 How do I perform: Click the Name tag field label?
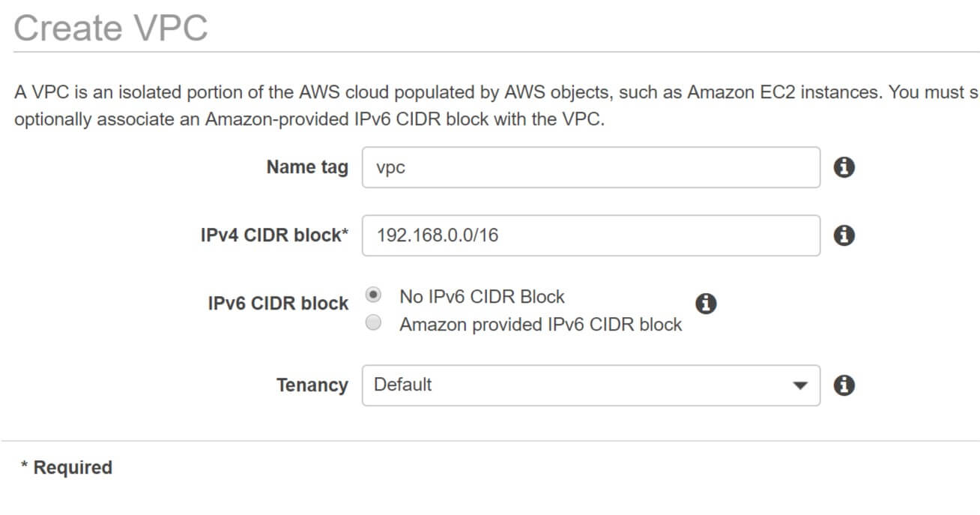tap(307, 167)
